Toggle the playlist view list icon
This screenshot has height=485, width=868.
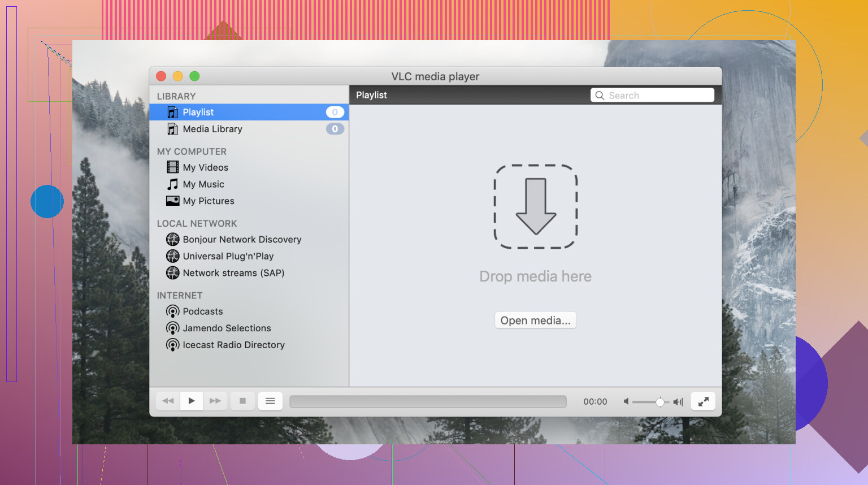point(270,401)
